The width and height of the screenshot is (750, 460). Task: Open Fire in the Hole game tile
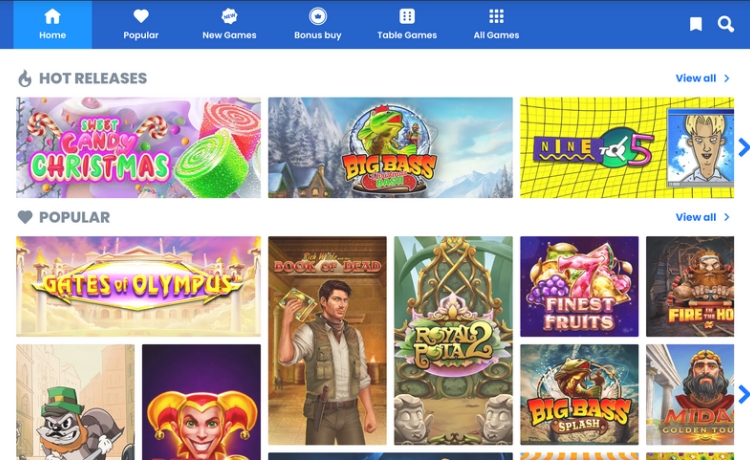[x=690, y=286]
